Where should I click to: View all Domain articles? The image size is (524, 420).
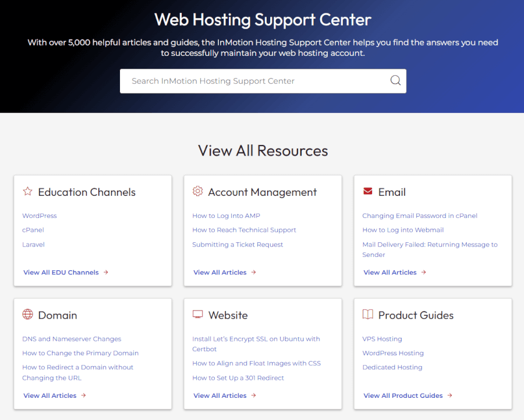(x=50, y=396)
